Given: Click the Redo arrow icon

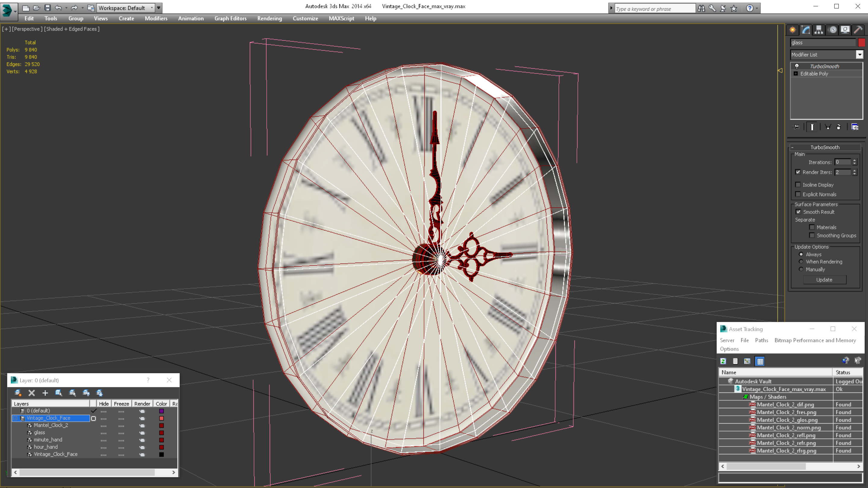Looking at the screenshot, I should click(74, 8).
